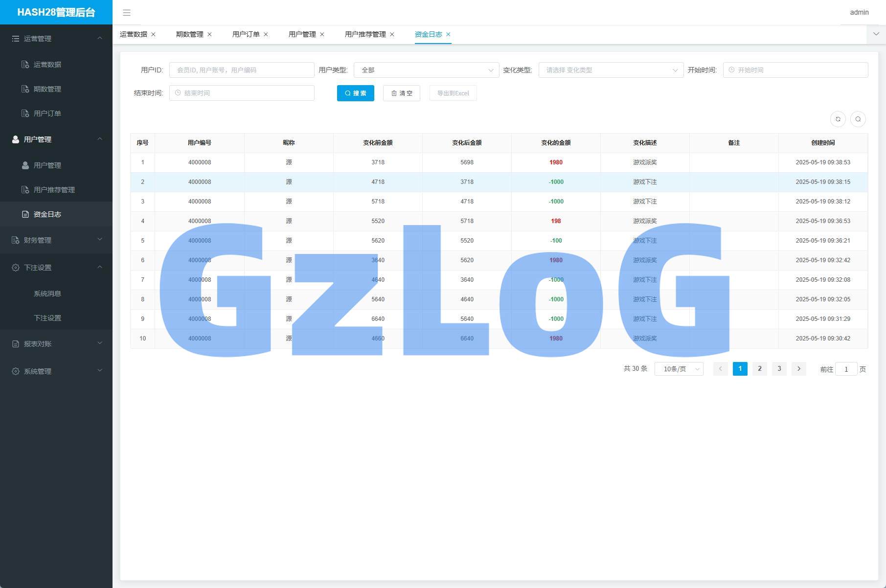This screenshot has width=886, height=588.
Task: Switch to the 期数管理 tab
Action: (x=189, y=34)
